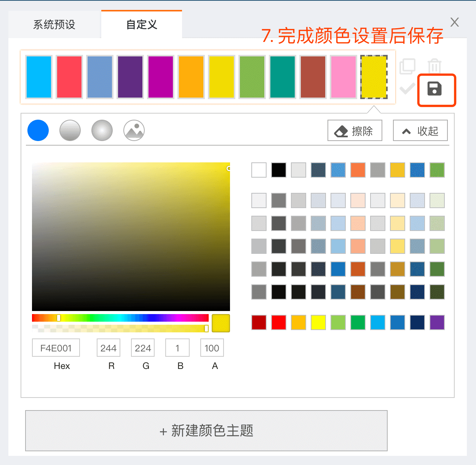Image resolution: width=476 pixels, height=465 pixels.
Task: Close the color settings dialog
Action: coord(455,22)
